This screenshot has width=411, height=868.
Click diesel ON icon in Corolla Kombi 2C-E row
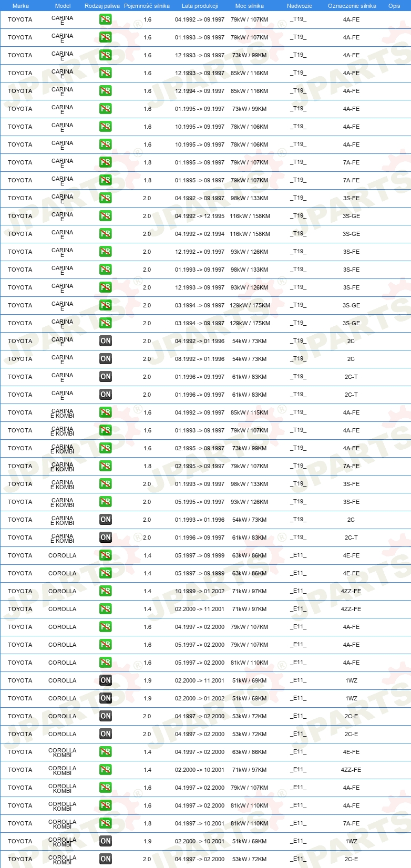106,859
